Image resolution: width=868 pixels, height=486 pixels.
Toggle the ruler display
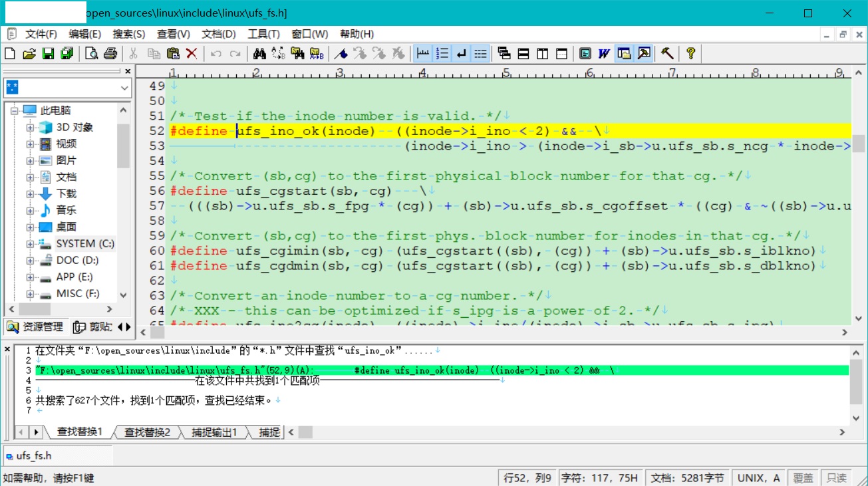click(x=422, y=53)
